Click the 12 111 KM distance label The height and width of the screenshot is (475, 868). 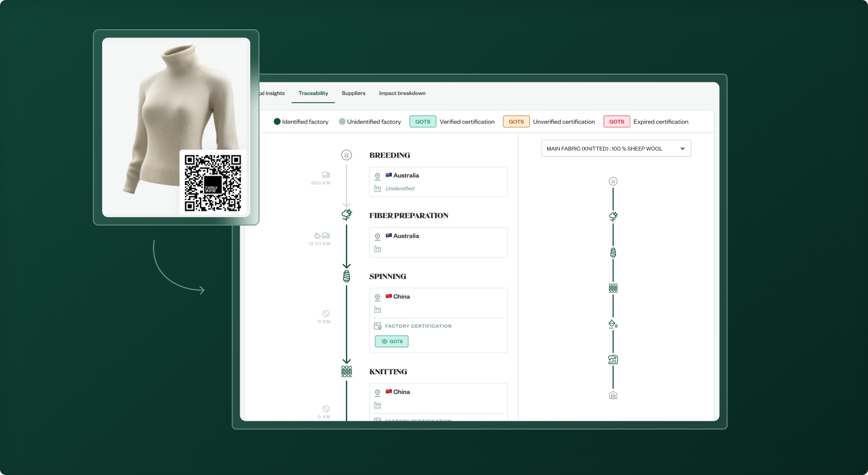coord(319,244)
